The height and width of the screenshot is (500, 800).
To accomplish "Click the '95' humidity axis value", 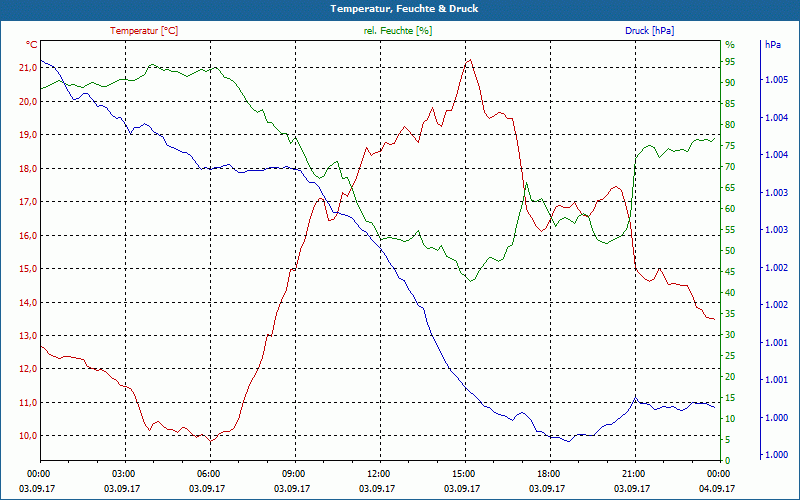I will 730,62.
